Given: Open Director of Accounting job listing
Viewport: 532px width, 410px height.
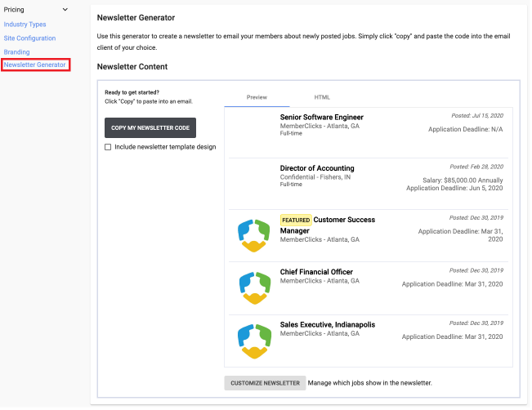Looking at the screenshot, I should point(317,168).
